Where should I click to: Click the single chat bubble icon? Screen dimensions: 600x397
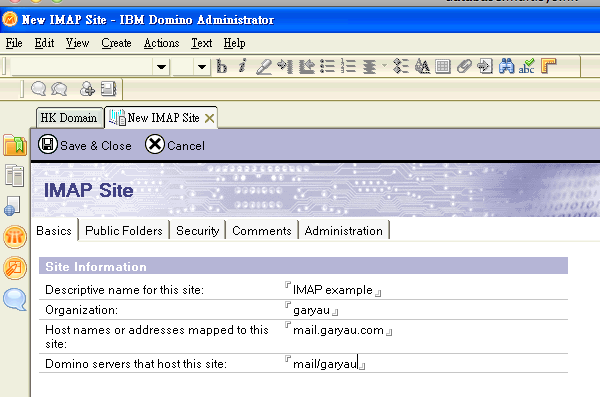(x=38, y=89)
